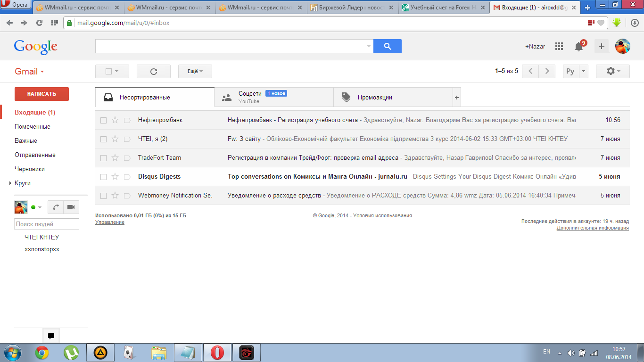644x362 pixels.
Task: Launch Chrome from the taskbar
Action: (x=42, y=352)
